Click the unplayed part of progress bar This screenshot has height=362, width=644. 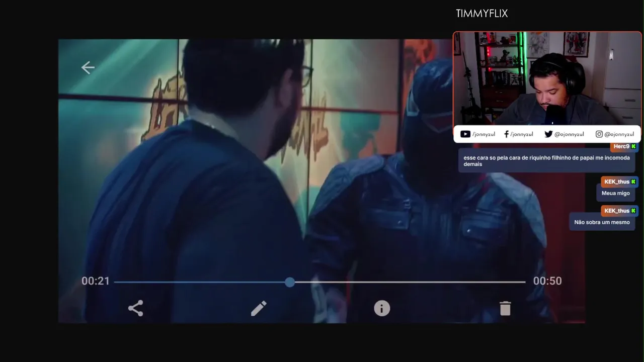[x=410, y=282]
